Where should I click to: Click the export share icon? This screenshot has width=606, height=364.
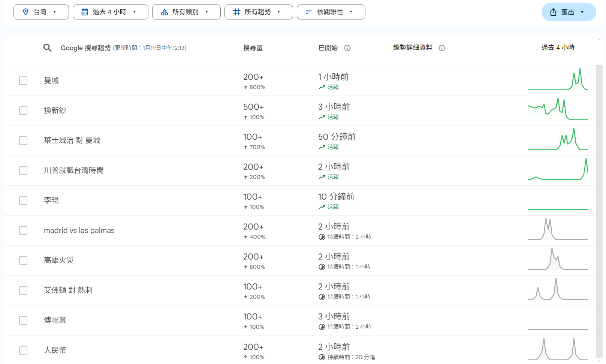(x=553, y=12)
